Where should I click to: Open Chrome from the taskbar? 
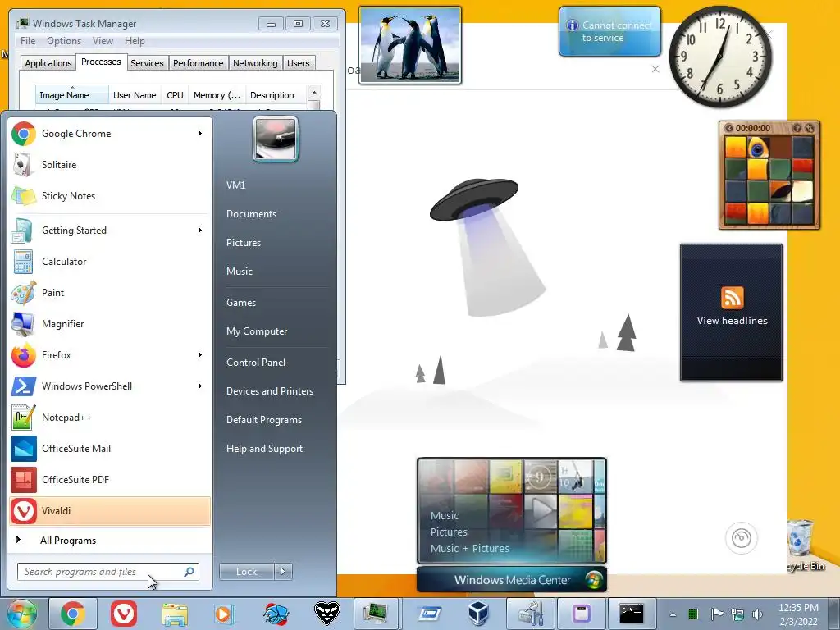click(x=73, y=614)
